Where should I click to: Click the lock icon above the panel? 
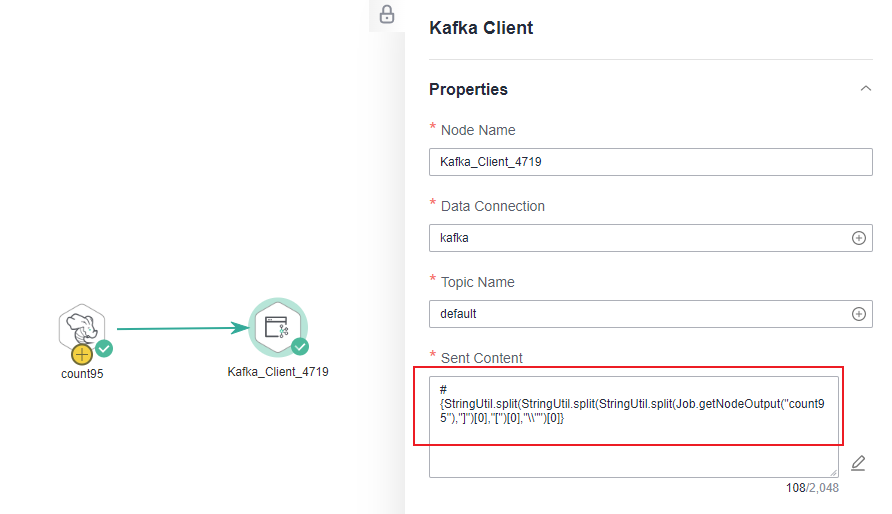click(387, 14)
